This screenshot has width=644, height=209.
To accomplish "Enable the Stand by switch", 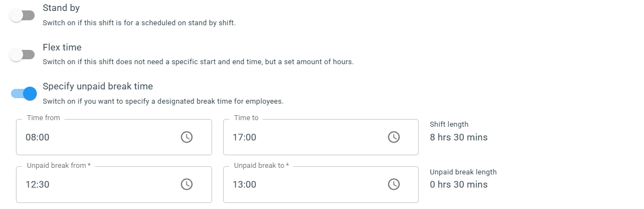I will (x=23, y=15).
